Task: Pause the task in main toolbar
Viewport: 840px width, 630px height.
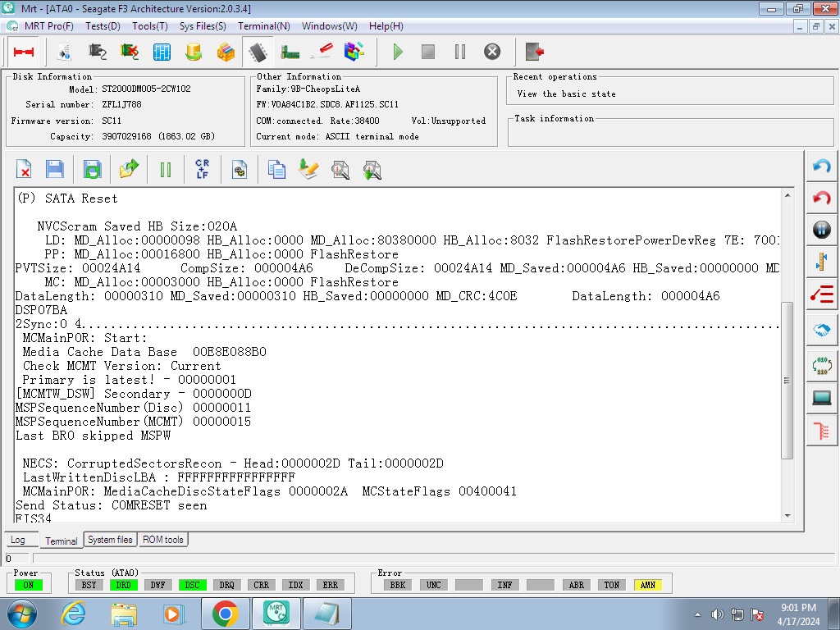Action: (x=459, y=52)
